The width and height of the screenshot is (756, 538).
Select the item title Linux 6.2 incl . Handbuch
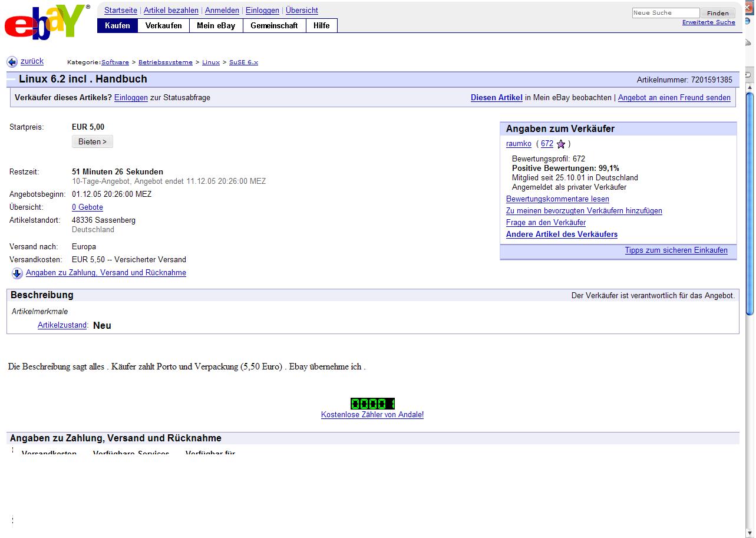click(x=83, y=79)
